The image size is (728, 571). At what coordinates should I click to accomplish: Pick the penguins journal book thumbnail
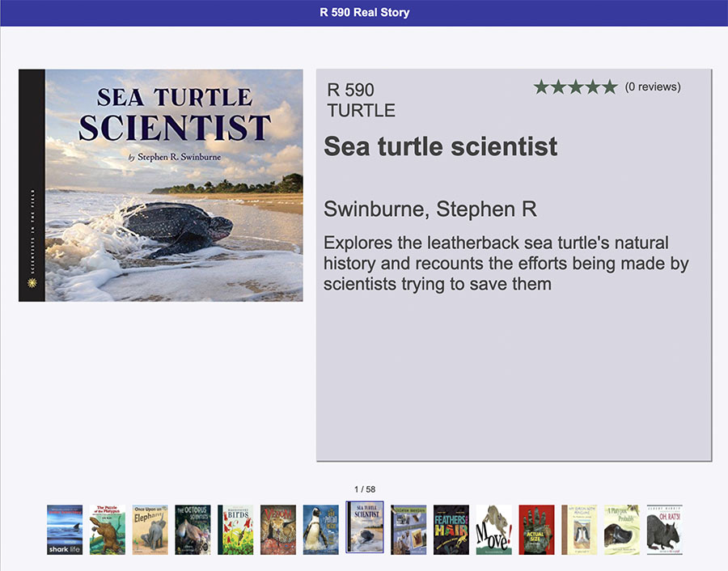click(x=579, y=530)
